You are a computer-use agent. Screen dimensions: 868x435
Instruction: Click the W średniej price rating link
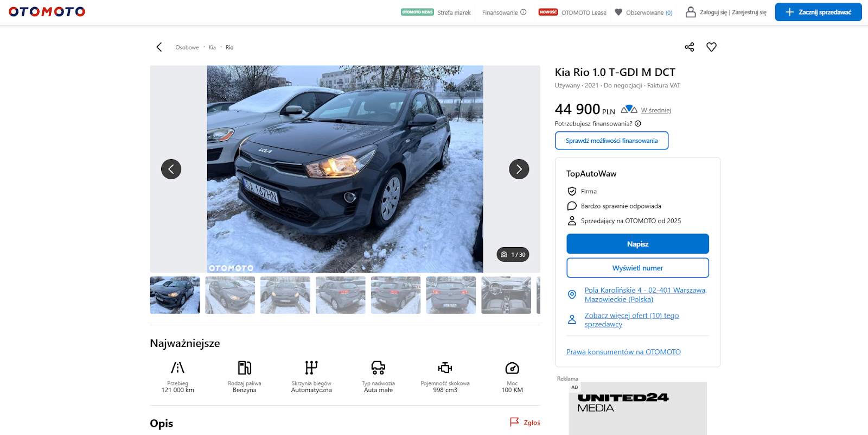(656, 110)
